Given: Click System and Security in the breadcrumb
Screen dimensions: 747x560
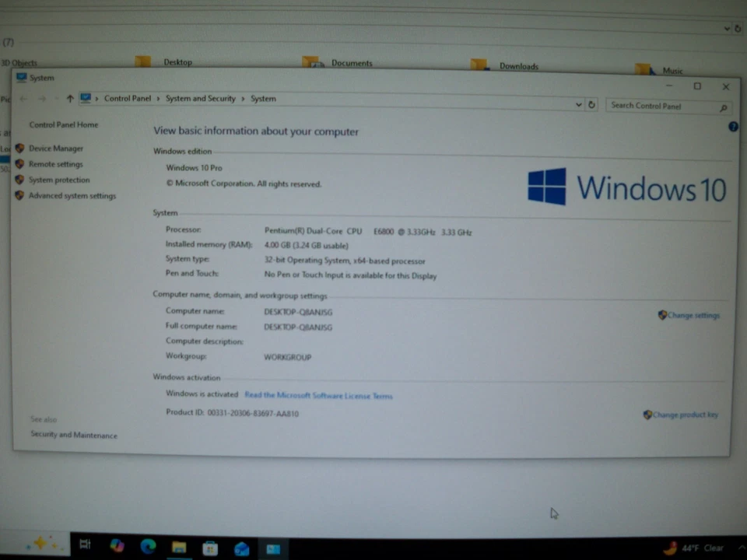Looking at the screenshot, I should [x=200, y=99].
